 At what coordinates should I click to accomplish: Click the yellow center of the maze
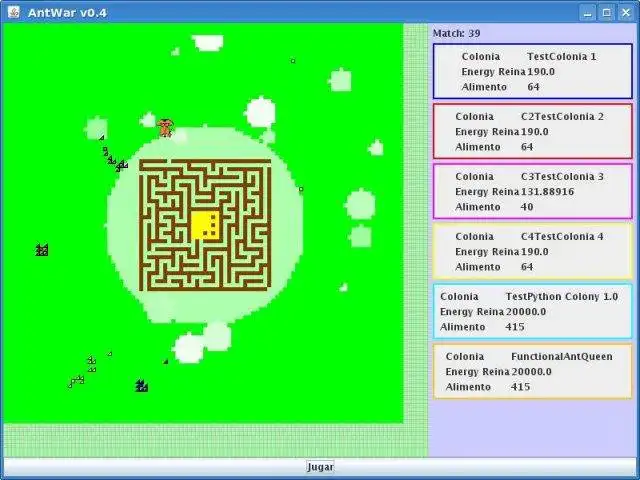[205, 225]
